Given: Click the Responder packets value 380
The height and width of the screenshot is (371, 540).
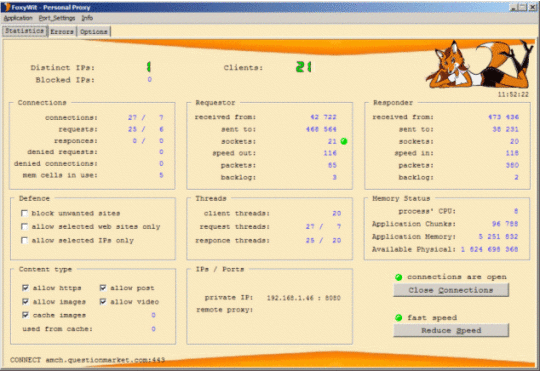Looking at the screenshot, I should (x=512, y=165).
